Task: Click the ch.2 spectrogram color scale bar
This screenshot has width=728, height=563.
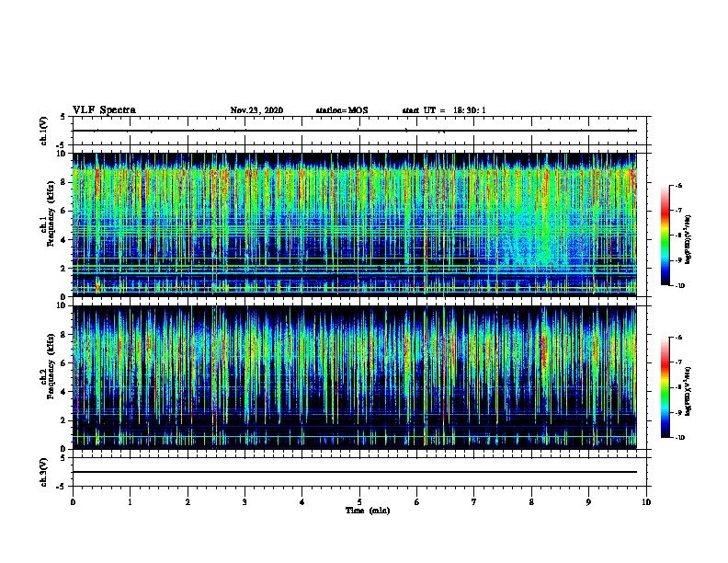Action: point(665,387)
